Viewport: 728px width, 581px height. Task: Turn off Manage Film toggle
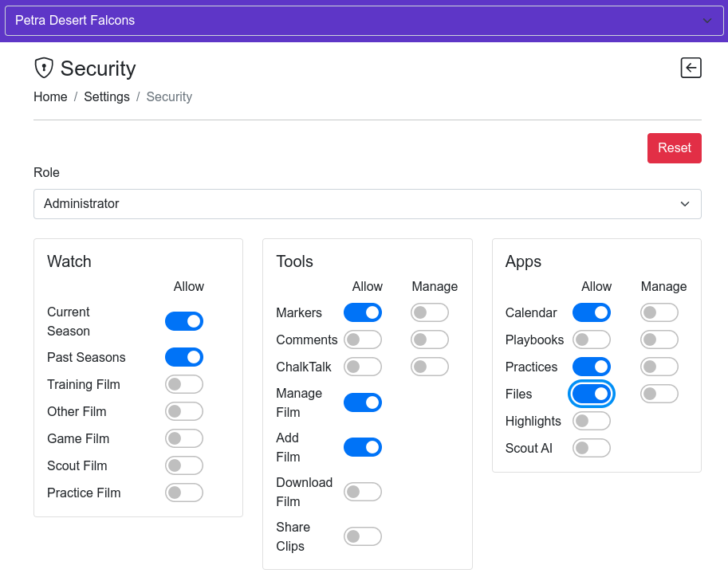click(363, 402)
